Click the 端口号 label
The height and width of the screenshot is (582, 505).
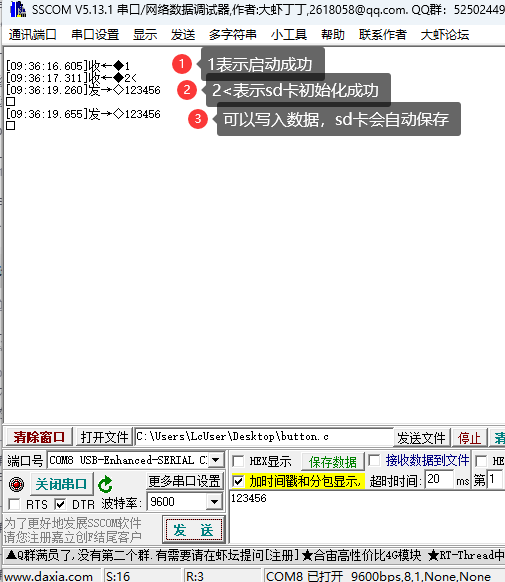coord(25,461)
